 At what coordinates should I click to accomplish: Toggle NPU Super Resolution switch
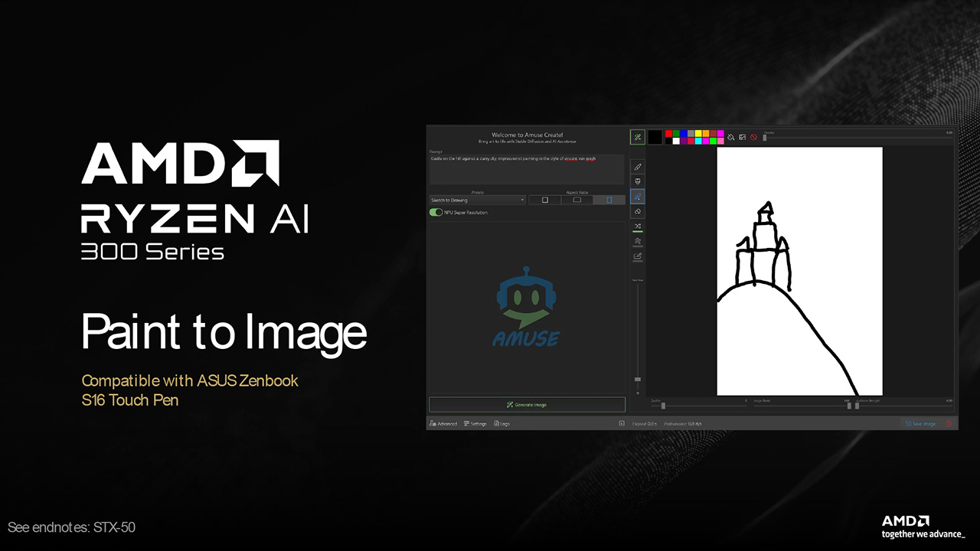(x=436, y=212)
